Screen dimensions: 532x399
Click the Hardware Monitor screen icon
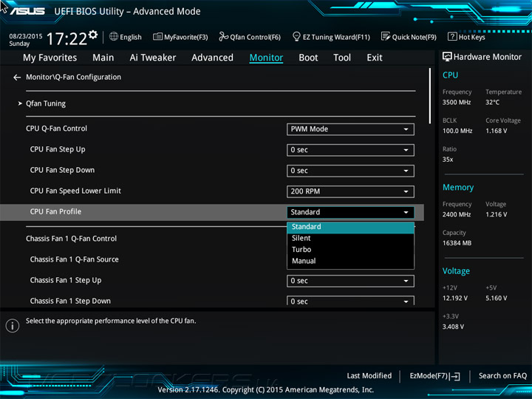(447, 57)
